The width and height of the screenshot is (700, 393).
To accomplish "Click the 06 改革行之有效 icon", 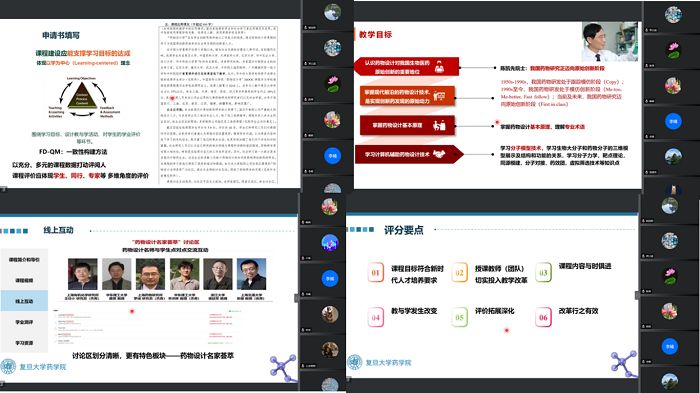I will [543, 318].
